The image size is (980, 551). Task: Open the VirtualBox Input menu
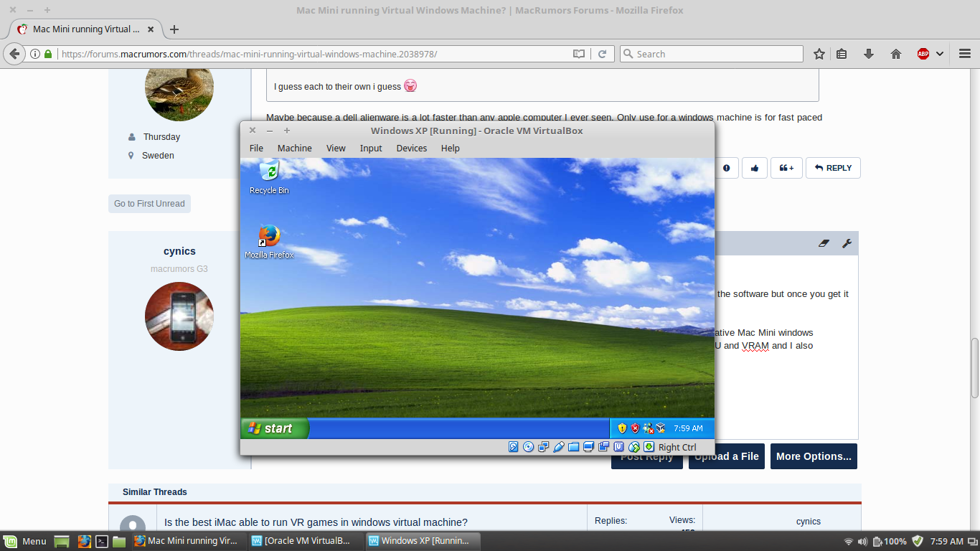(x=371, y=149)
